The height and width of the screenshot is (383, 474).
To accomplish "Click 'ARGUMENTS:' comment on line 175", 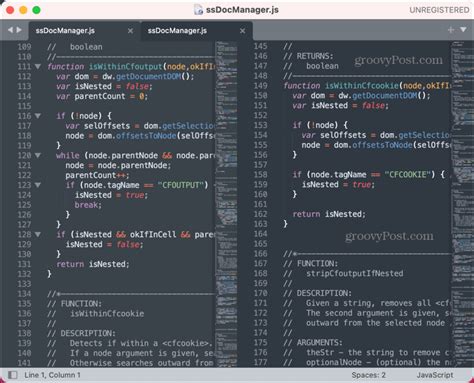I will (319, 343).
